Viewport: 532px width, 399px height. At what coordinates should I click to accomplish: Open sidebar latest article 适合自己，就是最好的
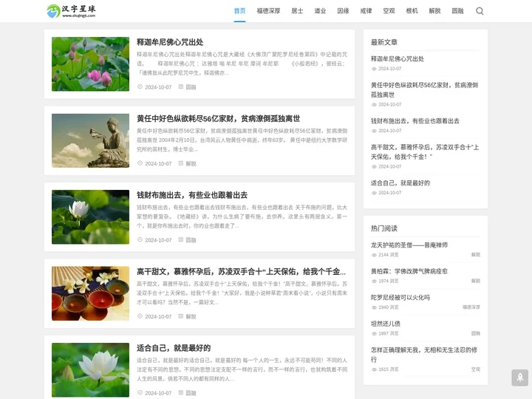pos(400,183)
